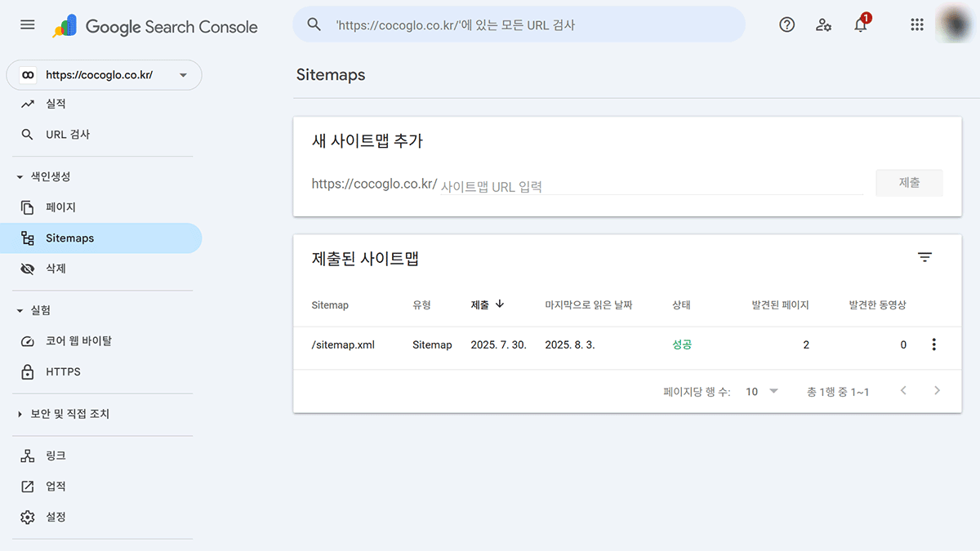
Task: Click the 삭제 crossed-eye icon
Action: click(x=28, y=269)
